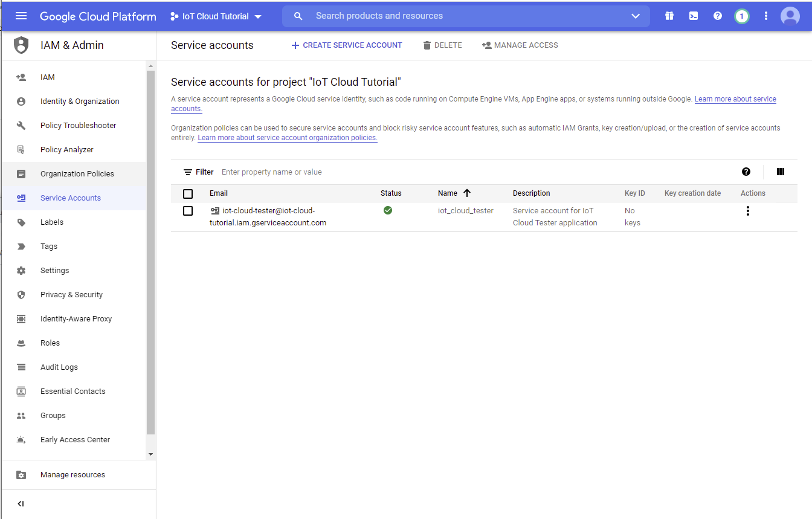Click the Email column header
The height and width of the screenshot is (519, 812).
coord(219,193)
